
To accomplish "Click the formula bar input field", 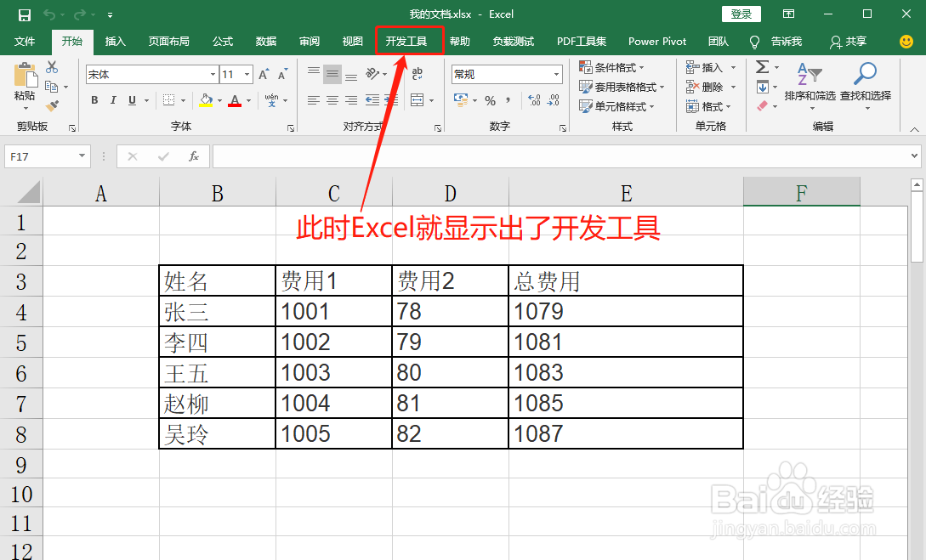I will coord(561,156).
